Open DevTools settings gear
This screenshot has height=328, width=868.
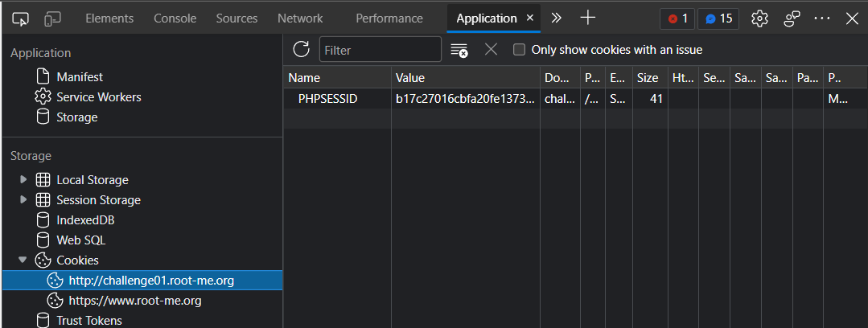click(x=759, y=18)
